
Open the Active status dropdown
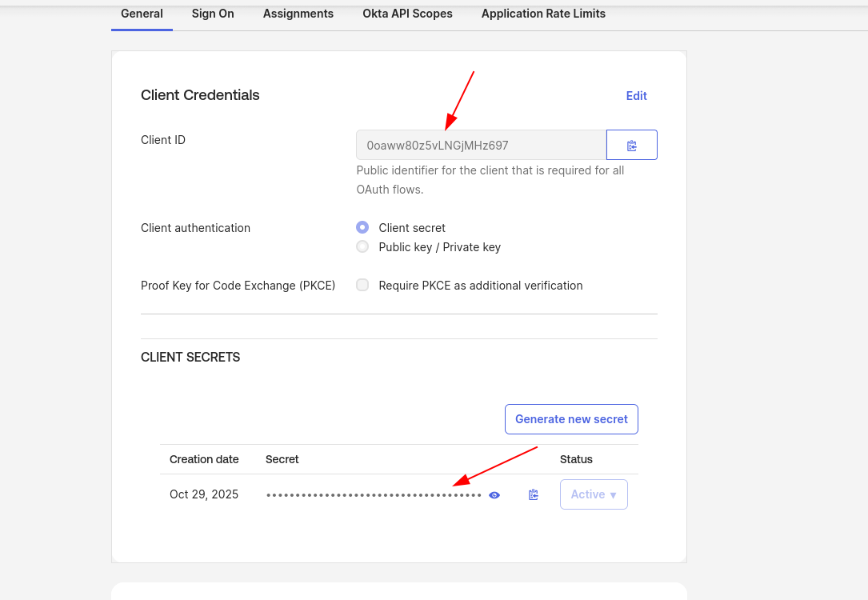pos(594,494)
